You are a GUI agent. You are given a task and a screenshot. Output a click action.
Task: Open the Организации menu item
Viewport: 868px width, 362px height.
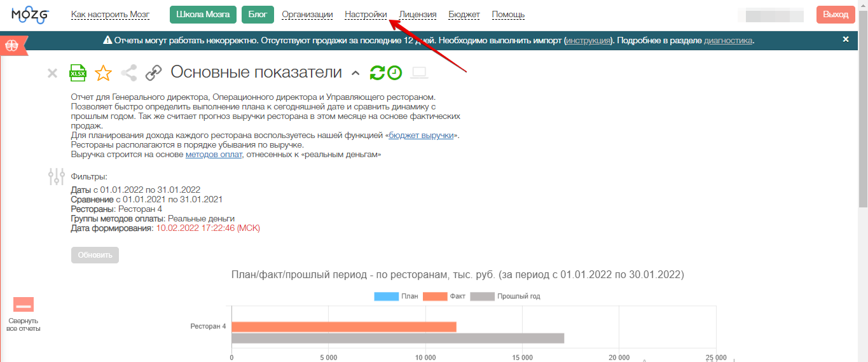(307, 14)
